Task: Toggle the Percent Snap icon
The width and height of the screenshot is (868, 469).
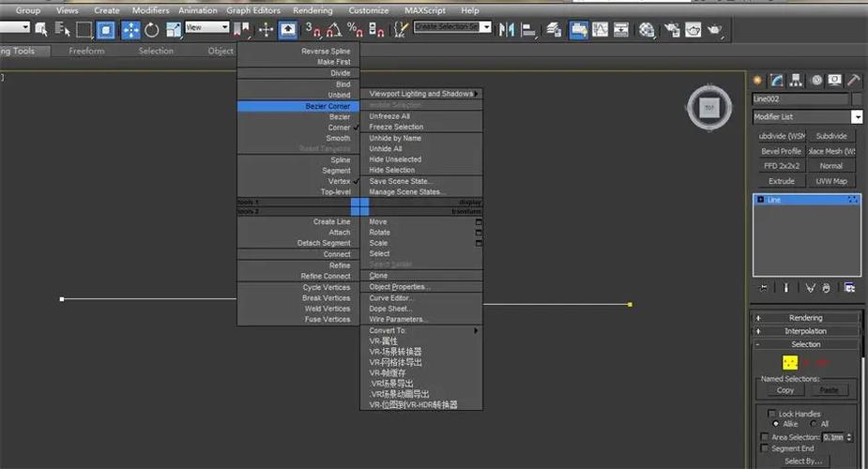Action: pyautogui.click(x=355, y=30)
